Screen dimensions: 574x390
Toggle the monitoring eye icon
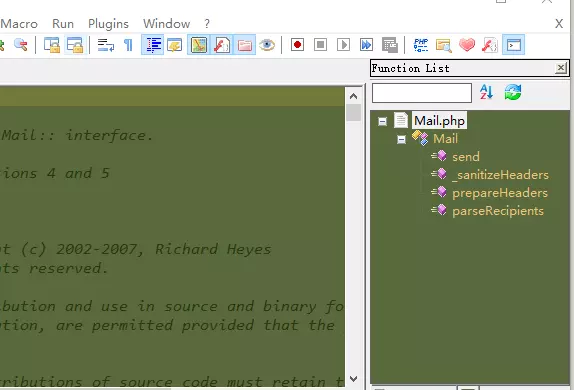click(x=267, y=45)
